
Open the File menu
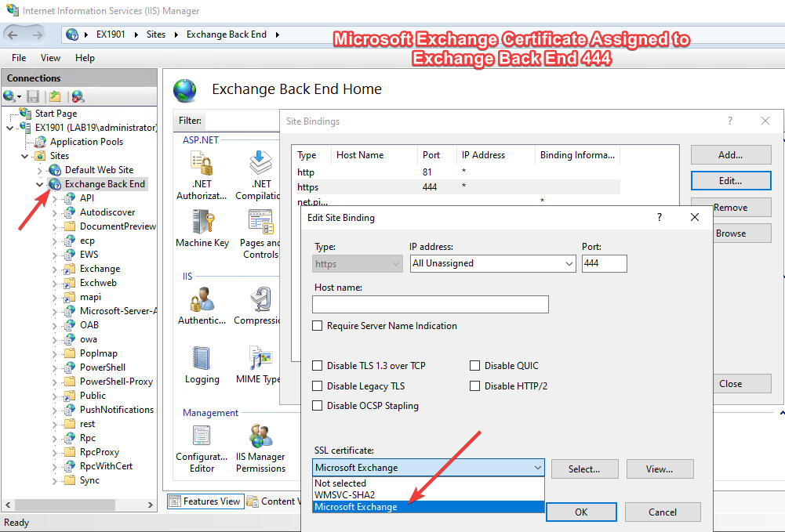pos(19,58)
